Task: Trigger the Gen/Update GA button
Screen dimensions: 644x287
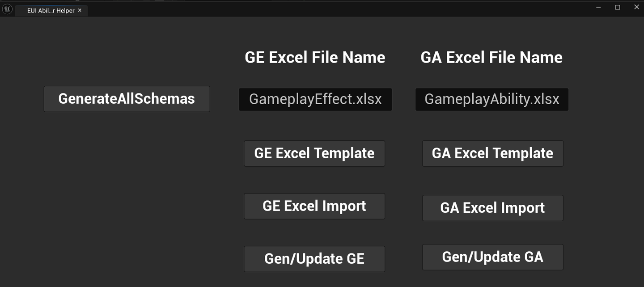Action: 492,257
